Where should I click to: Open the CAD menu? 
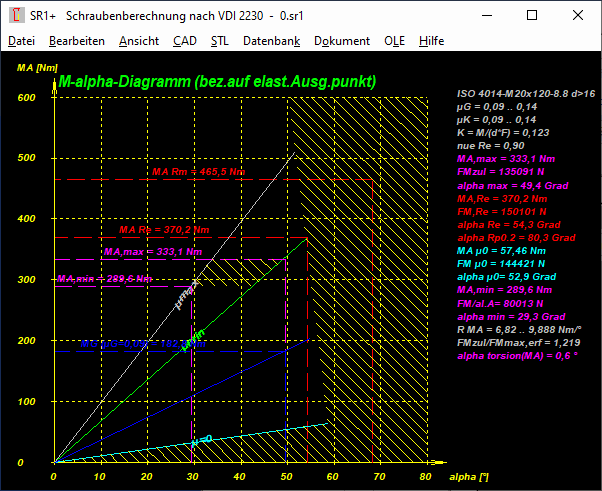point(184,41)
